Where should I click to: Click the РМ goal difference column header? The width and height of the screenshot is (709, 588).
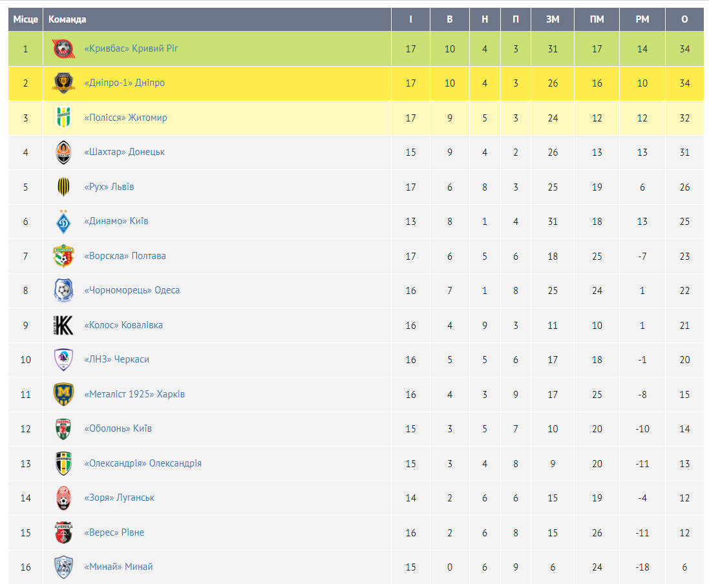pyautogui.click(x=642, y=19)
